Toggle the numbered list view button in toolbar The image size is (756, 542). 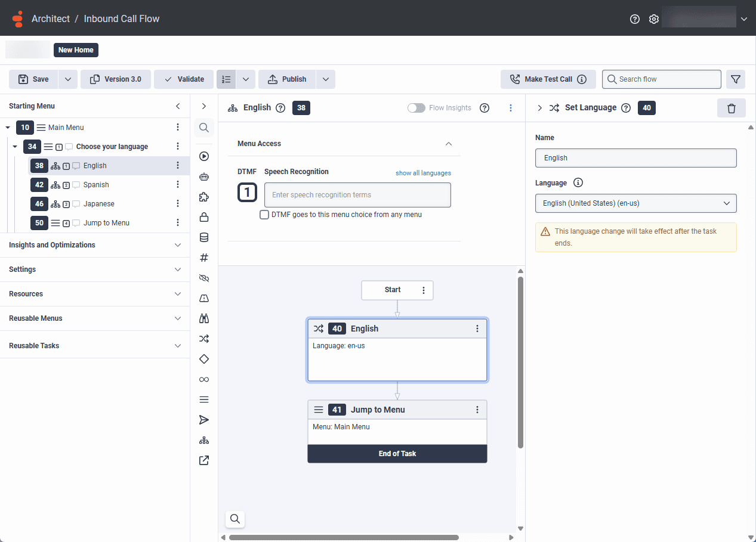click(x=226, y=79)
